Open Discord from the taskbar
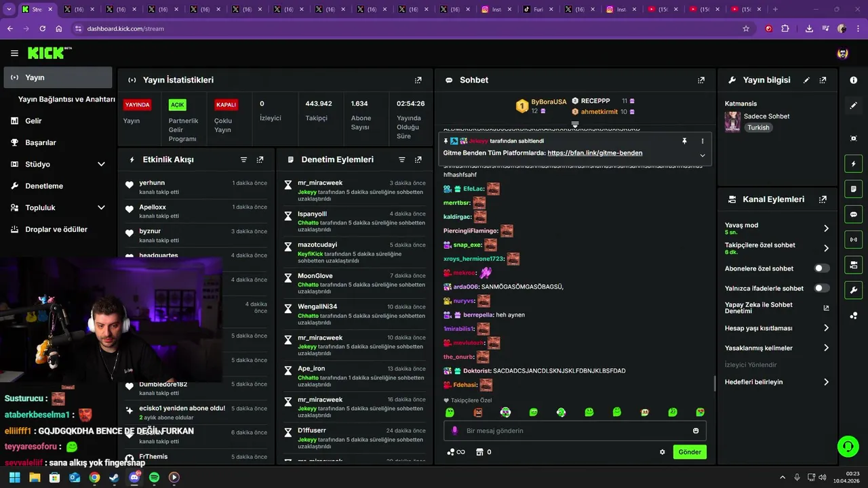 pyautogui.click(x=134, y=477)
